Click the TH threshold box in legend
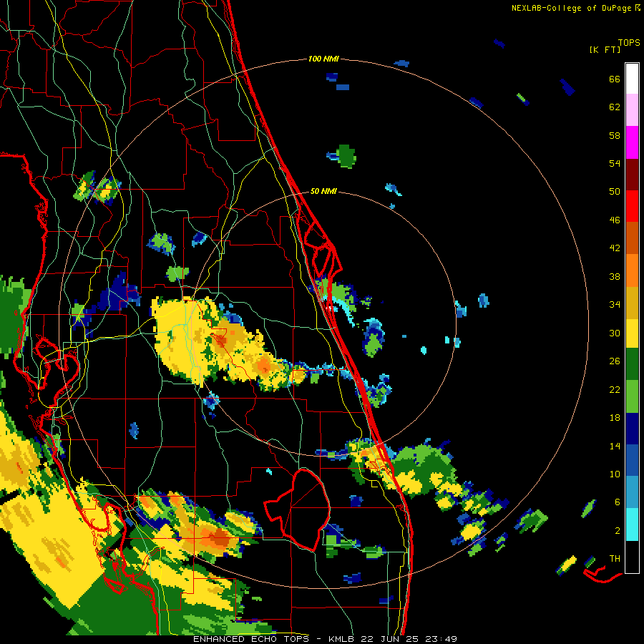This screenshot has width=644, height=644. click(632, 557)
